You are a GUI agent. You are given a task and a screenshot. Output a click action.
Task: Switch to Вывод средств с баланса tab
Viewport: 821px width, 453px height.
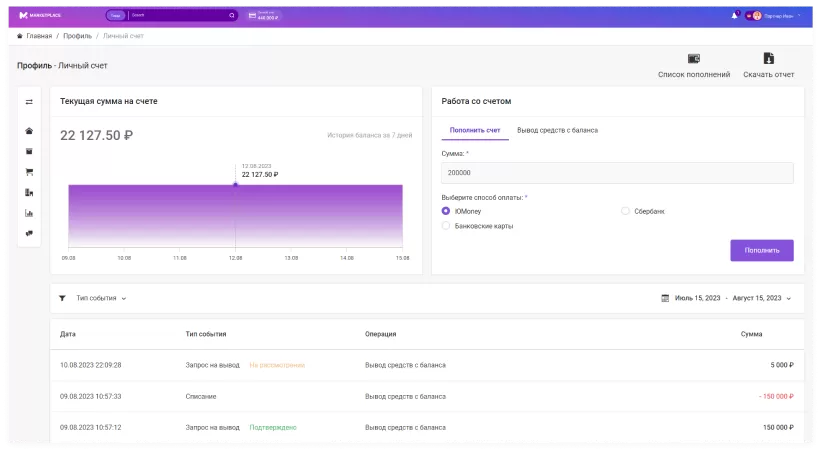(557, 130)
